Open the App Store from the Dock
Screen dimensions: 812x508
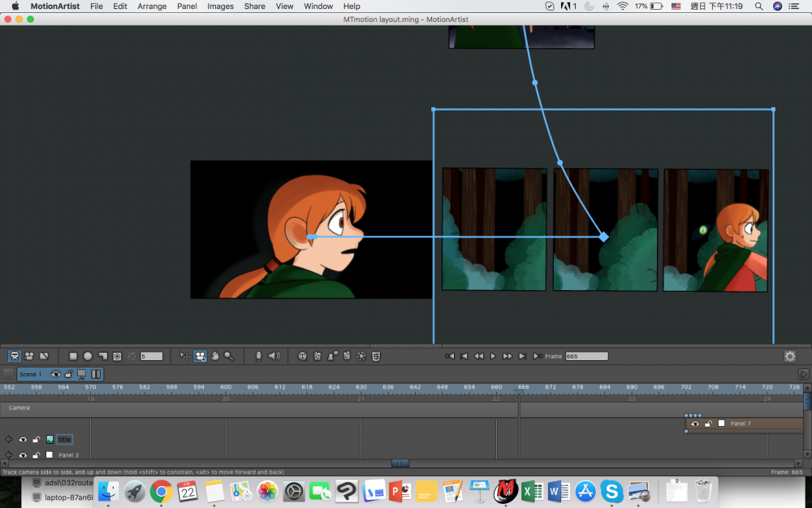(585, 491)
